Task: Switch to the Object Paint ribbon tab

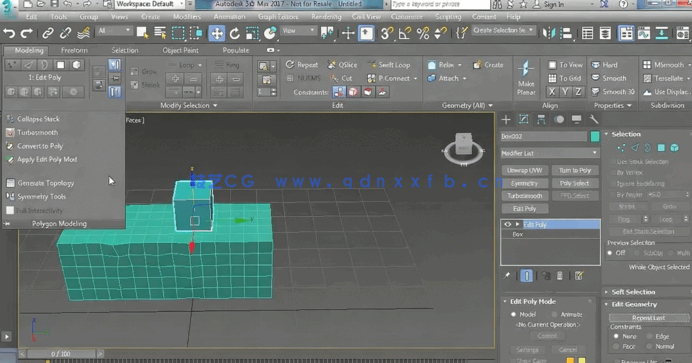Action: coord(180,50)
